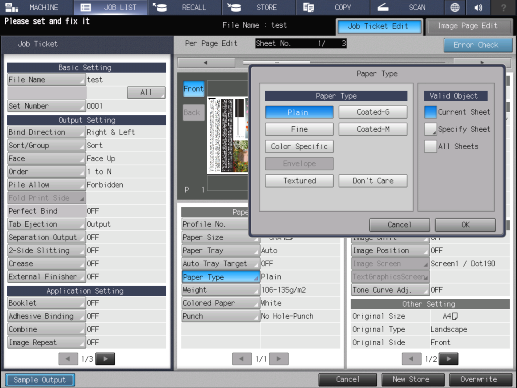Screen dimensions: 517x388
Task: Click the page preview scrollbar track
Action: [x=344, y=62]
